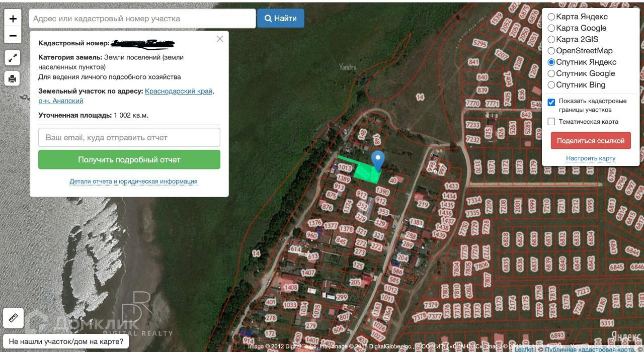
Task: Zoom out with the minus button
Action: pyautogui.click(x=13, y=36)
